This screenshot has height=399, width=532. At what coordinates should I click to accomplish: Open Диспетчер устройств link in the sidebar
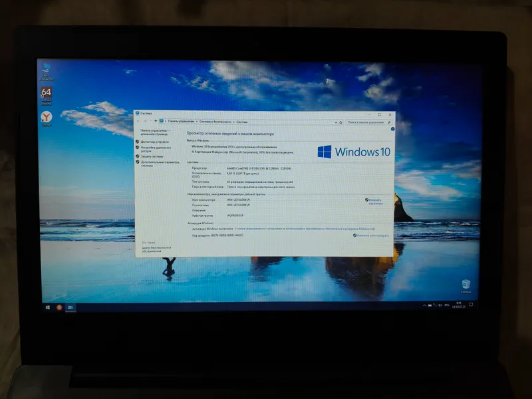coord(154,142)
